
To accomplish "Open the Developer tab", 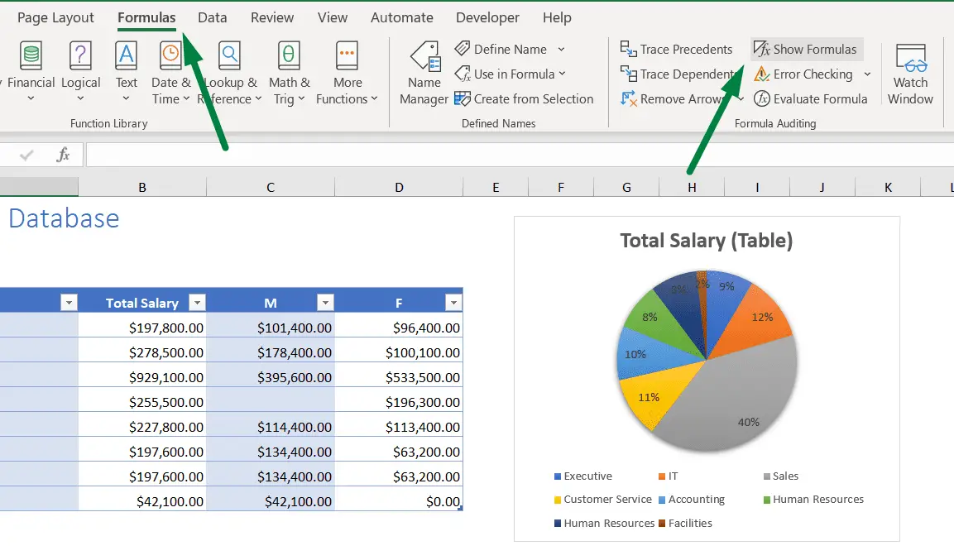I will [x=487, y=17].
